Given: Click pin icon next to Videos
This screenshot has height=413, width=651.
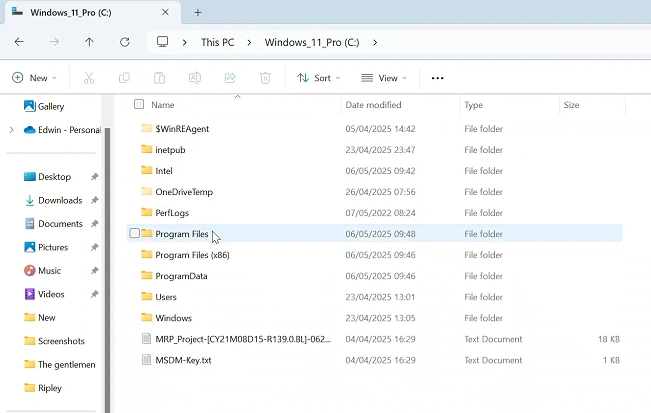Looking at the screenshot, I should click(94, 294).
